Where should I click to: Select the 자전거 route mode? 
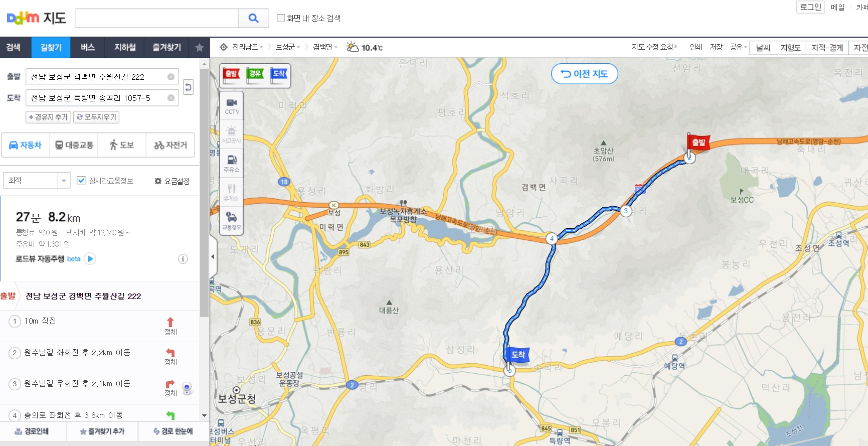(170, 145)
